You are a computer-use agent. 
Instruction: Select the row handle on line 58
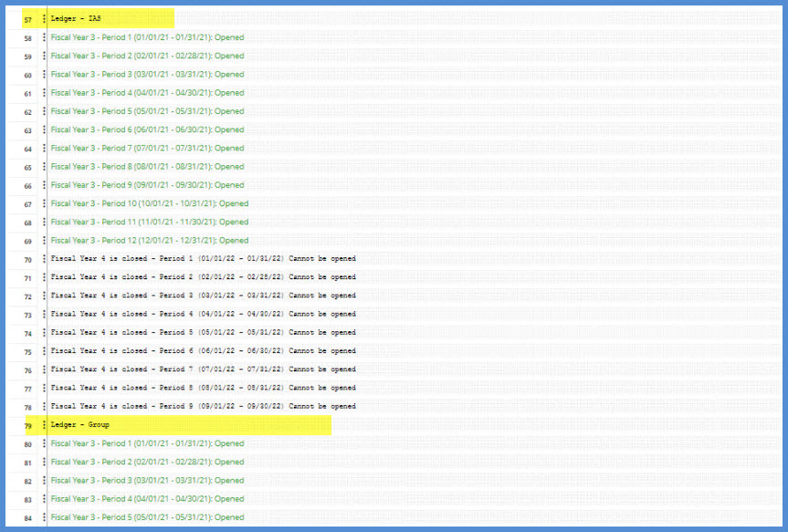tap(44, 37)
